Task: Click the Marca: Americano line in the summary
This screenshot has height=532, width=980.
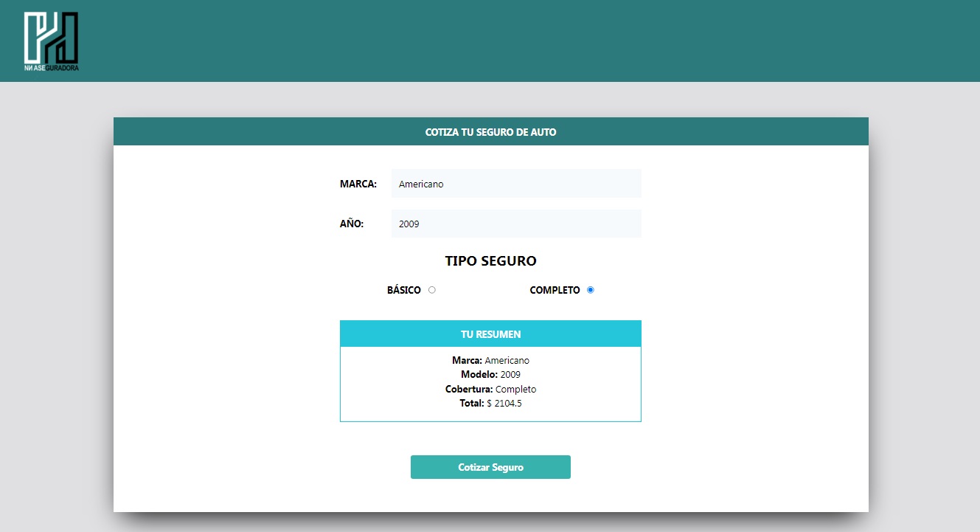Action: tap(490, 360)
